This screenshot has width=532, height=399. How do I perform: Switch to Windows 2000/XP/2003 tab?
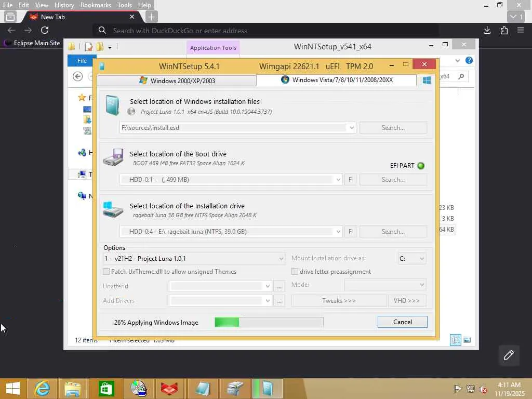(x=177, y=81)
